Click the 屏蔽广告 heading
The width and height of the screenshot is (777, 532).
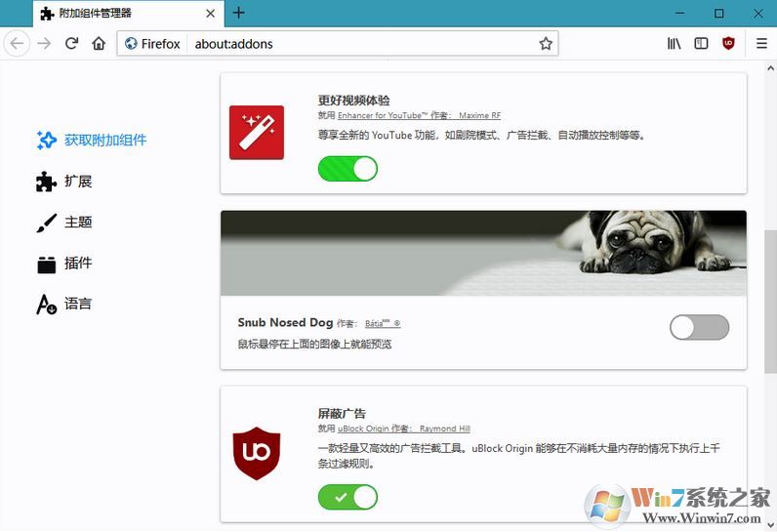[342, 414]
